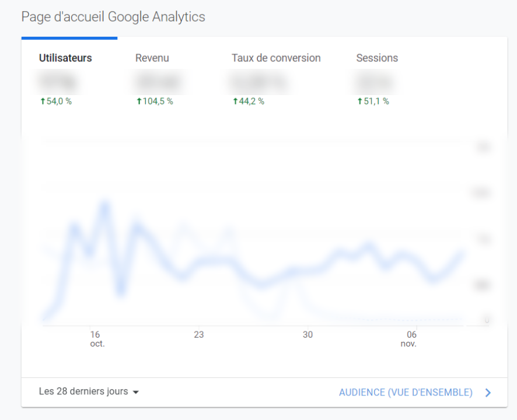Click the "30" date label on chart axis

point(308,335)
